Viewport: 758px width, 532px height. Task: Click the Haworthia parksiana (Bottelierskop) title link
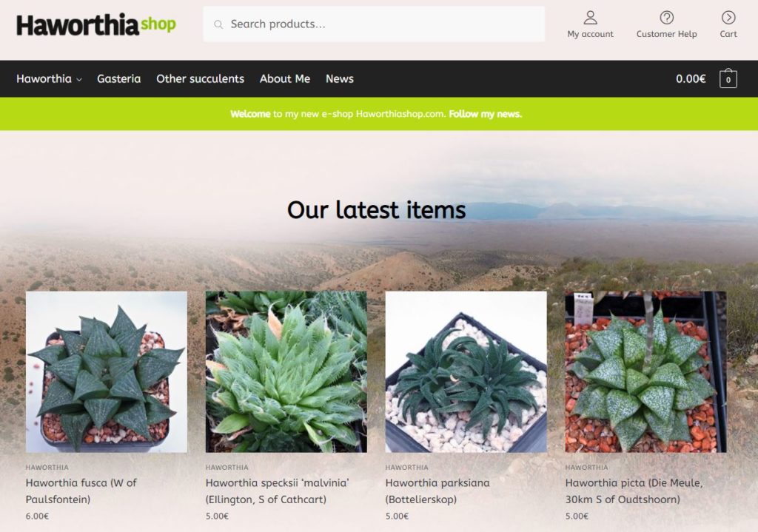coord(437,491)
